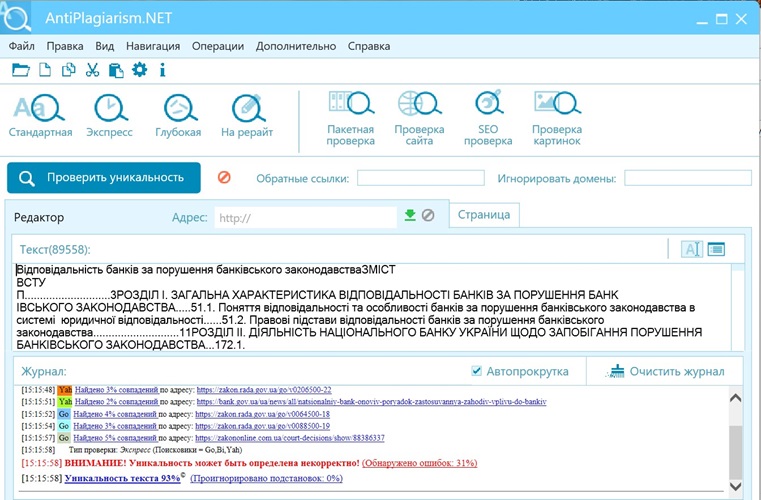The height and width of the screenshot is (500, 761).
Task: Open Навигация menu
Action: (153, 46)
